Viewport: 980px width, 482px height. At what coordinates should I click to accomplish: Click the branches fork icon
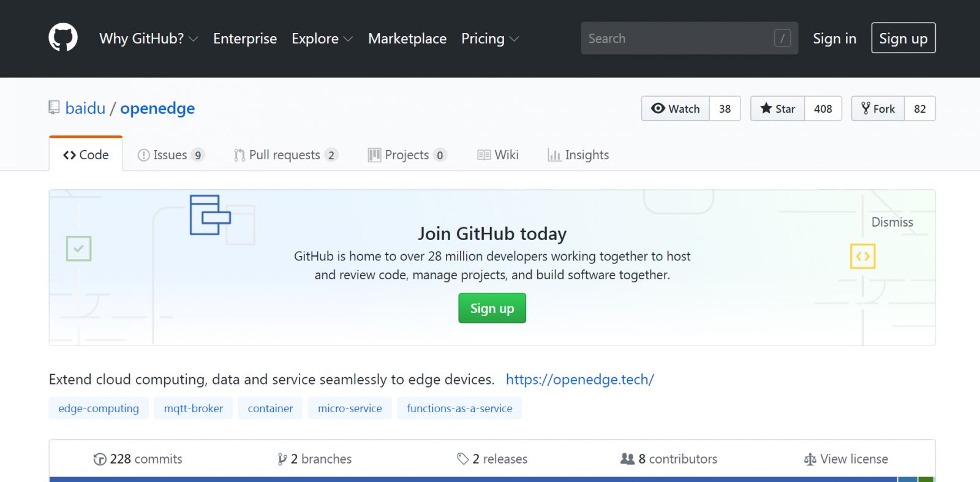coord(282,459)
